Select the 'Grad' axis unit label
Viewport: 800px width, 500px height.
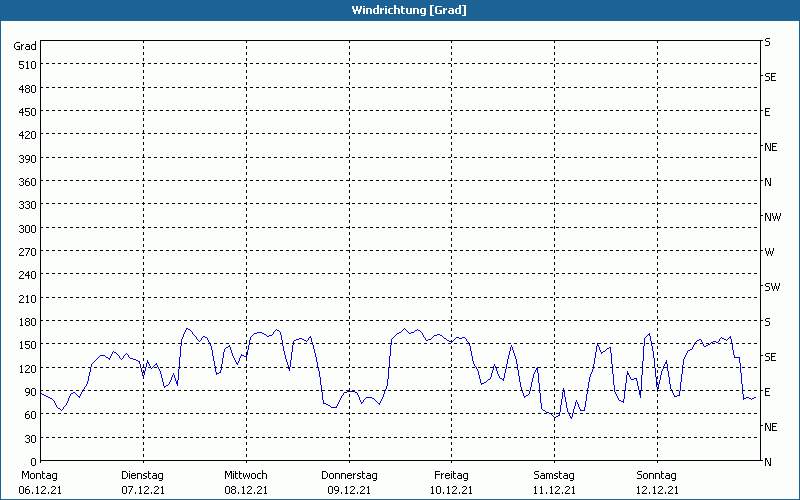[25, 46]
